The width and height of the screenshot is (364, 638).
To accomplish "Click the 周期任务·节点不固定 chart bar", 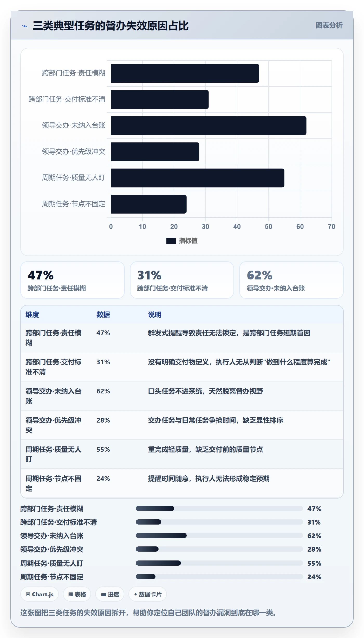I will (149, 204).
